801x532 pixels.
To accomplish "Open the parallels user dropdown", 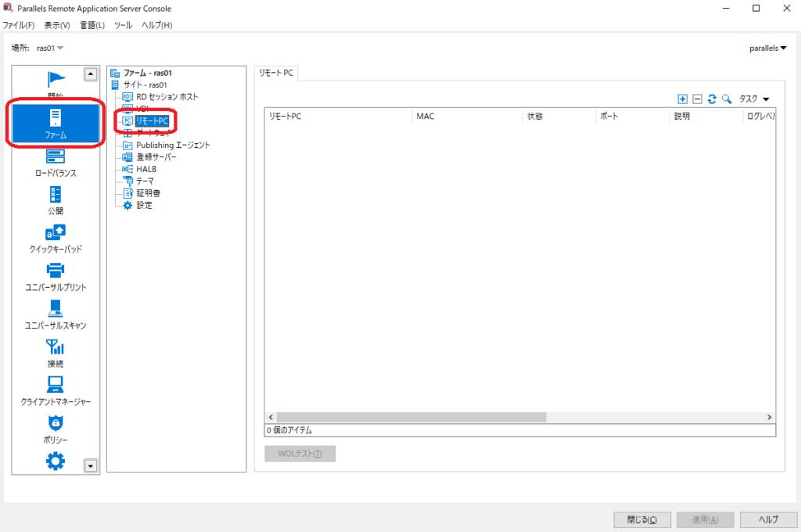I will (x=767, y=49).
